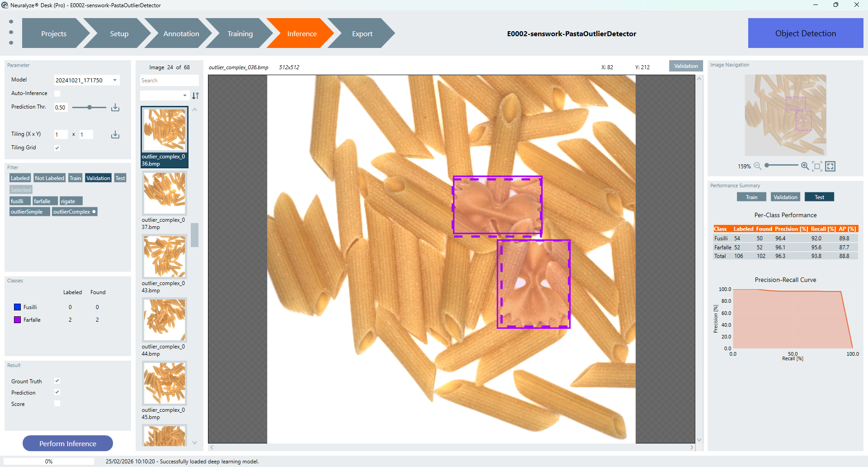Go to the Training step

240,33
